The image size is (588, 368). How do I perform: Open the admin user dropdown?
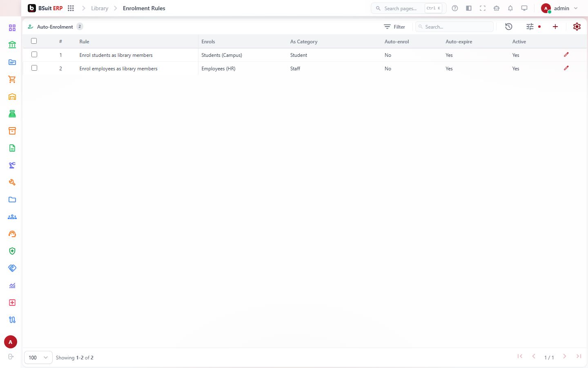(x=559, y=8)
